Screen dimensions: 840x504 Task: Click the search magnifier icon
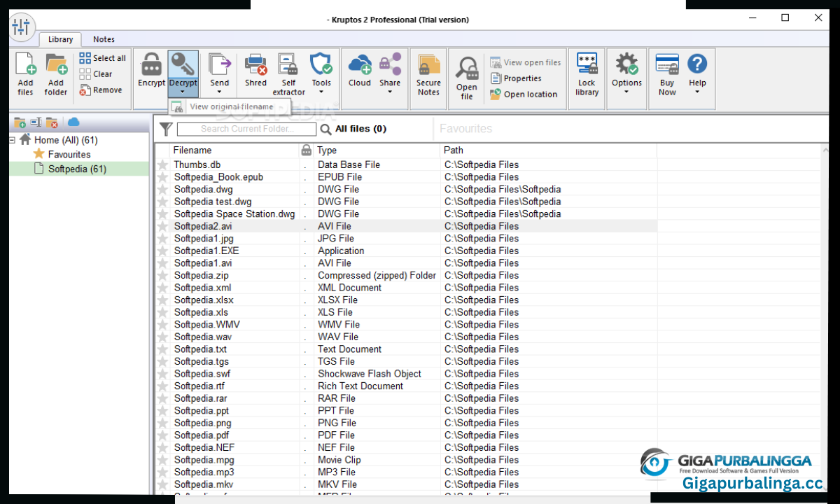tap(325, 129)
